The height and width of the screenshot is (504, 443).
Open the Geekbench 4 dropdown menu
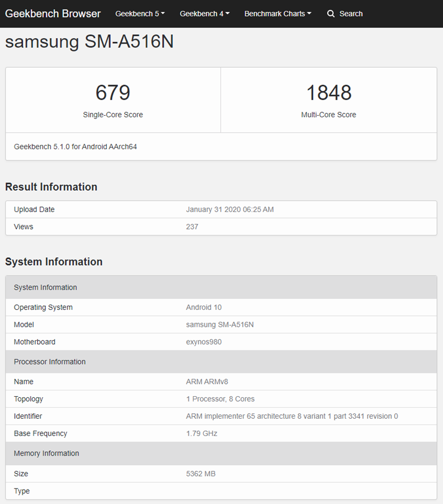[204, 13]
